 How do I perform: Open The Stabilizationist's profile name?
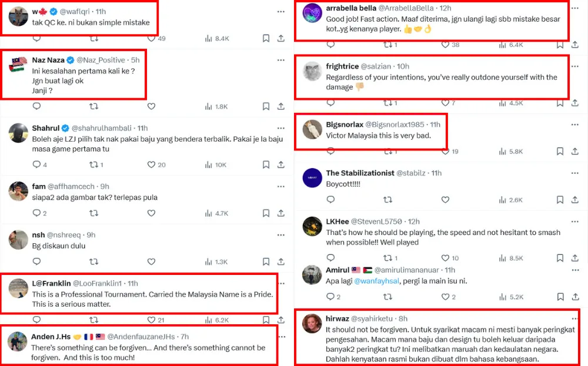(359, 173)
